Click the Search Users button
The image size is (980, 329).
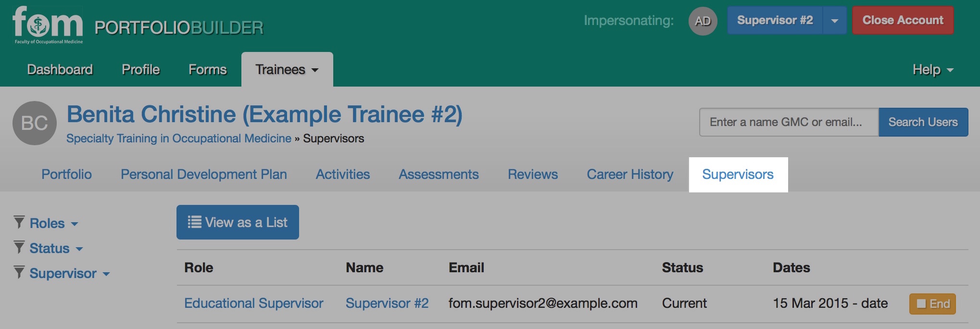(x=923, y=122)
